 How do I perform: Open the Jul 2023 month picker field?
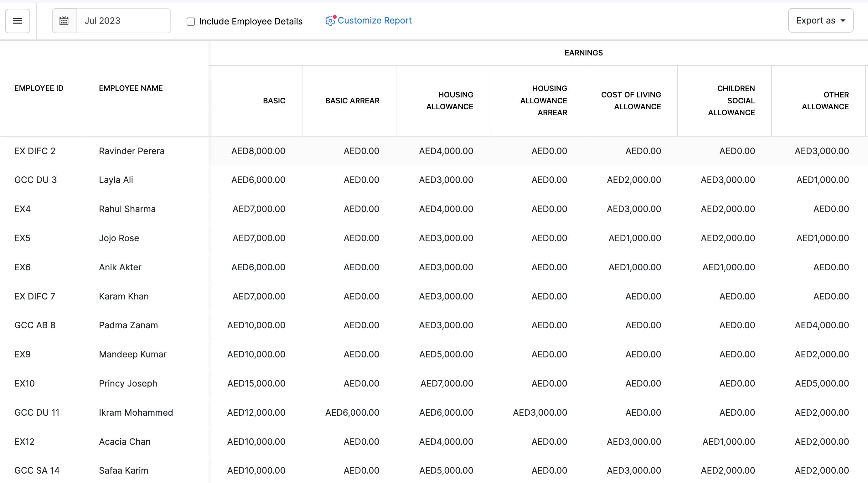tap(123, 21)
